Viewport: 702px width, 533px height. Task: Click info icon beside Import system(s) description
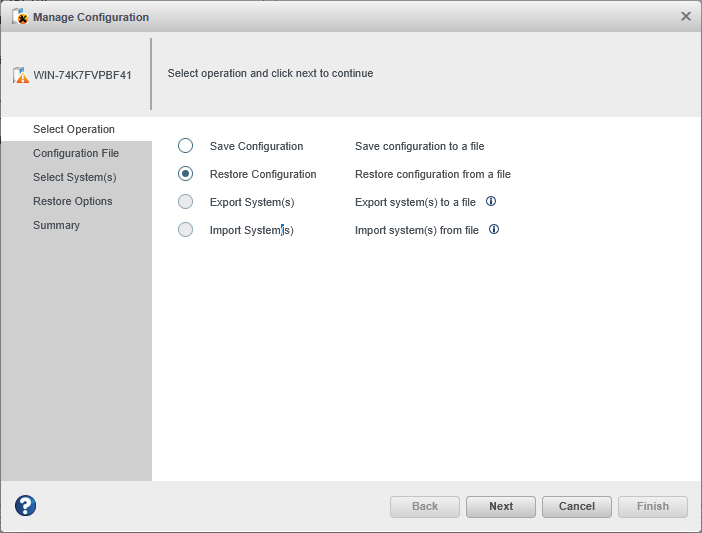pos(494,229)
